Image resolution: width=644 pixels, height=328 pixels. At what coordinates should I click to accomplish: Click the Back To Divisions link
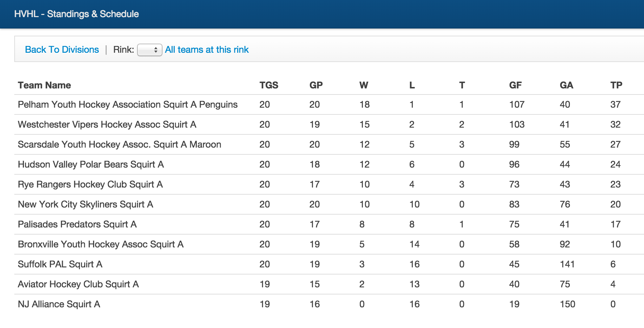(62, 50)
